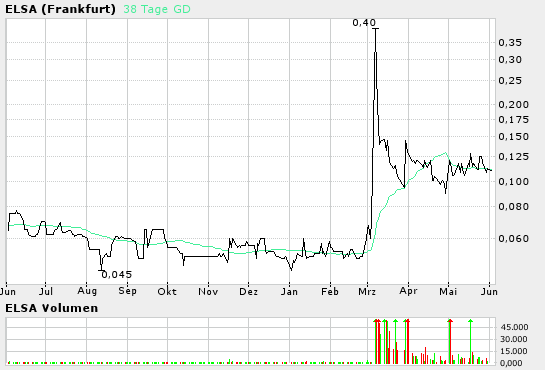Click the '0,080' price axis label
Image resolution: width=545 pixels, height=370 pixels.
[513, 207]
